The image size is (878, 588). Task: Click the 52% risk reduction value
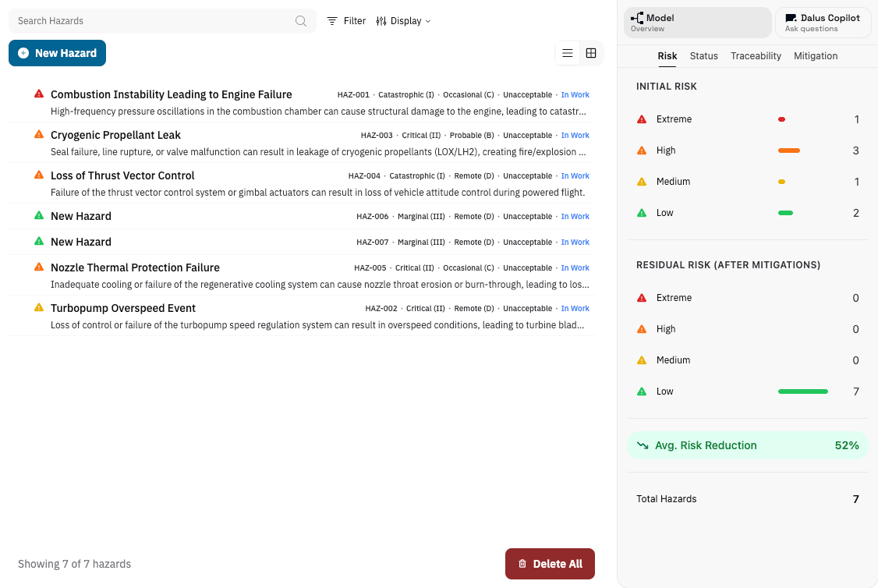847,446
